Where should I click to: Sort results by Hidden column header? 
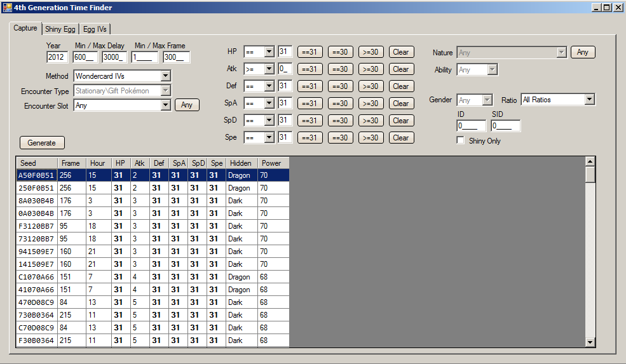242,163
